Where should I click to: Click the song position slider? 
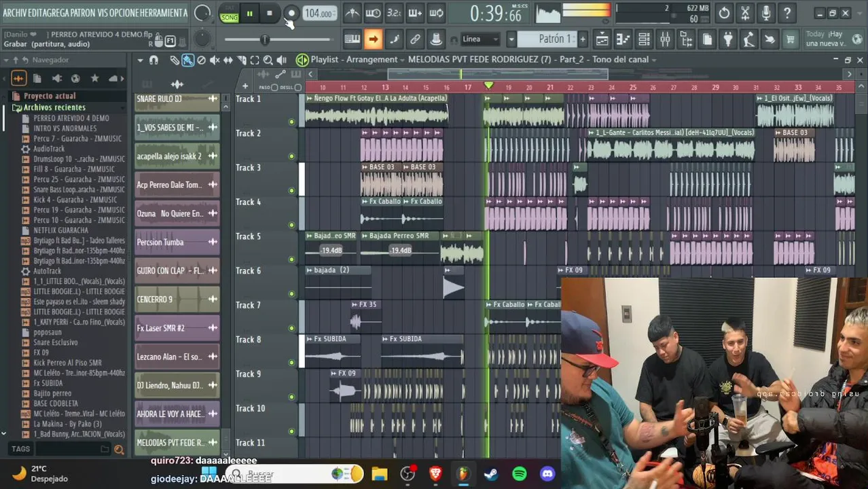pyautogui.click(x=279, y=40)
